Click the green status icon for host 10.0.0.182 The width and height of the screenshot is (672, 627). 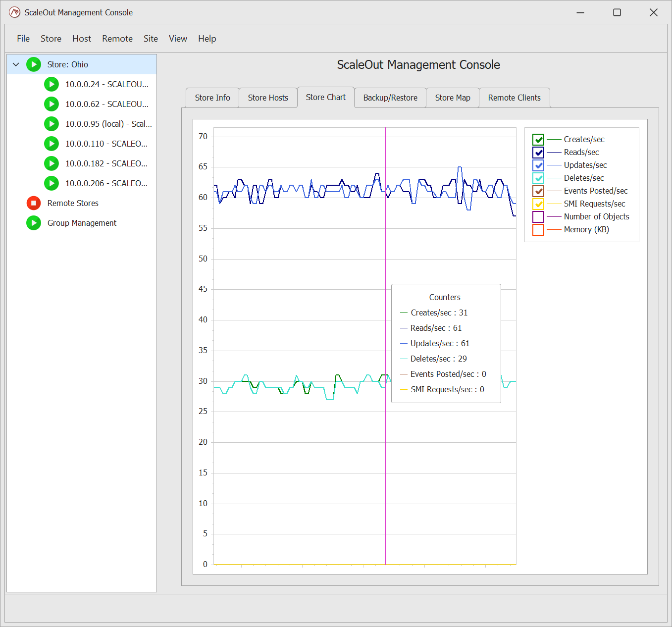coord(52,163)
